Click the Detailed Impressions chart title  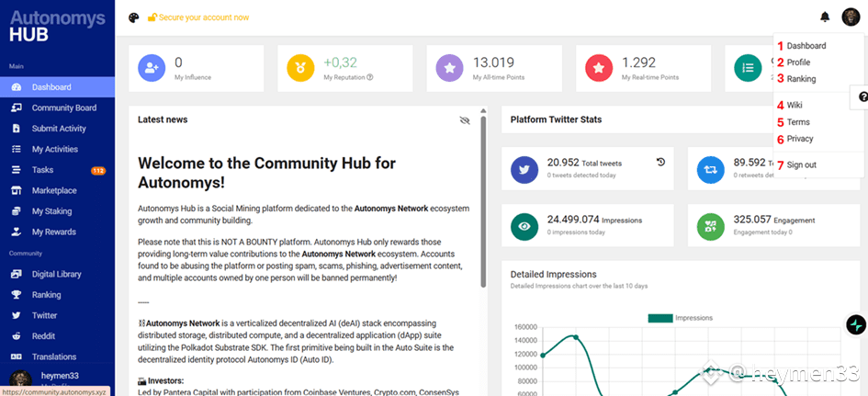click(x=553, y=274)
